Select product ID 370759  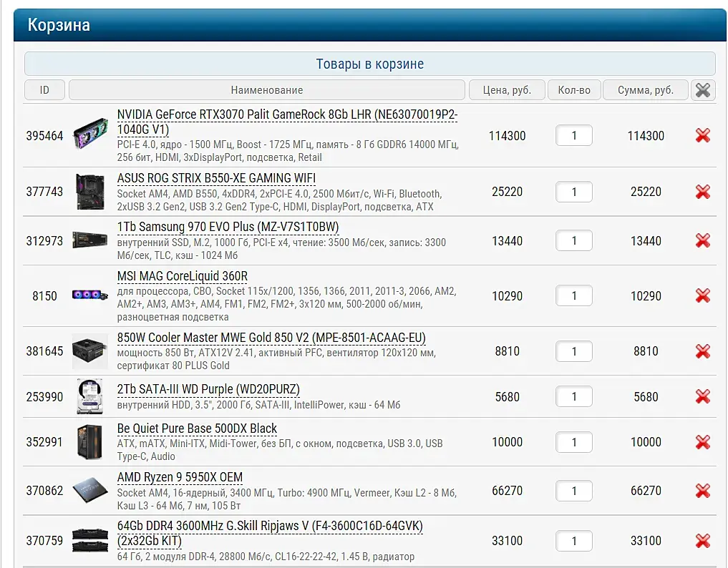click(44, 541)
